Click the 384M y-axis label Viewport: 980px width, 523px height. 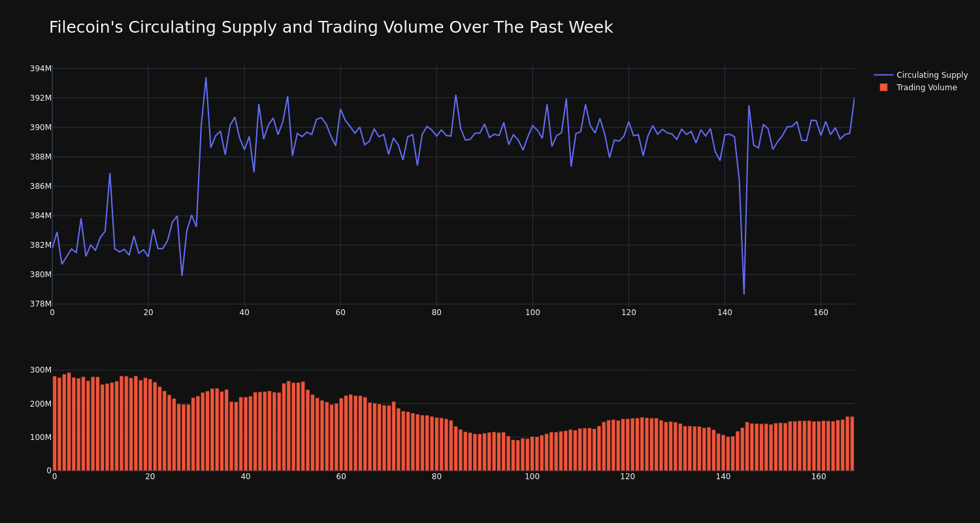41,216
